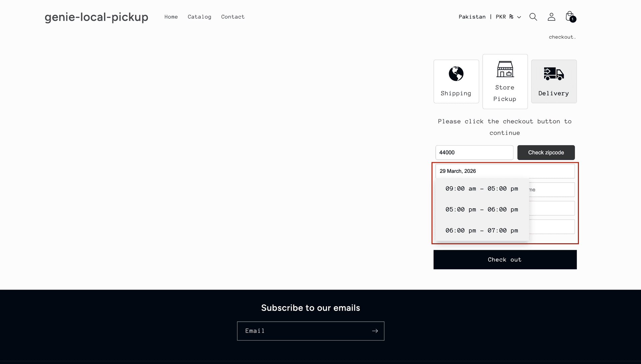Image resolution: width=641 pixels, height=364 pixels.
Task: Select the 06:00 pm – 07:00 pm slot
Action: click(482, 230)
